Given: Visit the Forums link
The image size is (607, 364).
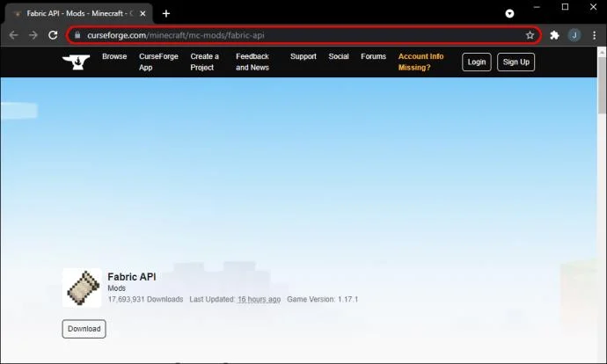Looking at the screenshot, I should tap(373, 56).
